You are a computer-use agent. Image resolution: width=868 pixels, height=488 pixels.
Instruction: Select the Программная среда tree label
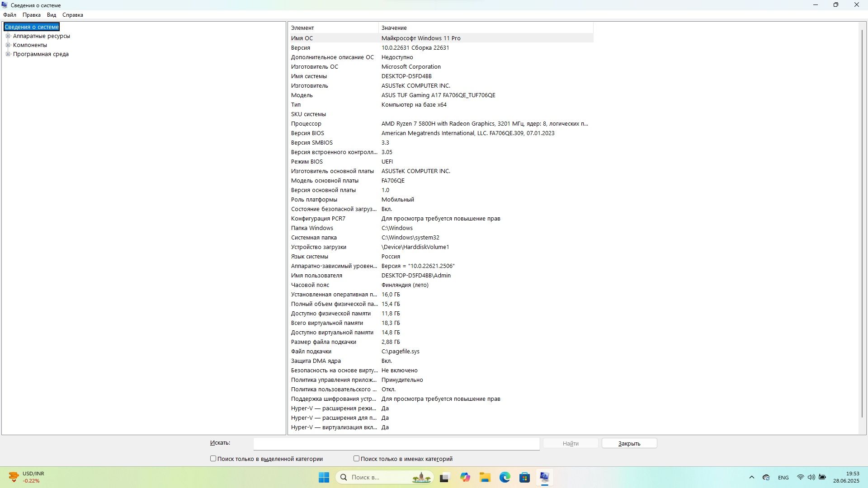click(x=41, y=54)
